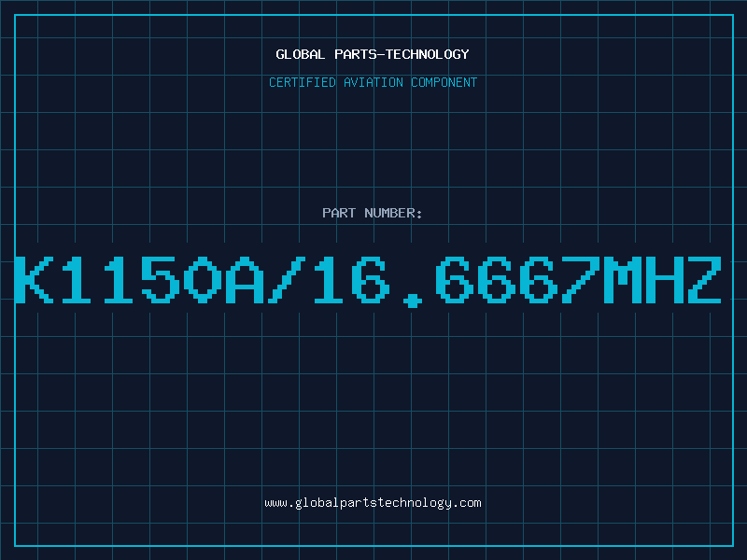
Task: Select the CERTIFIED AVIATION COMPONENT subtitle
Action: click(x=373, y=82)
